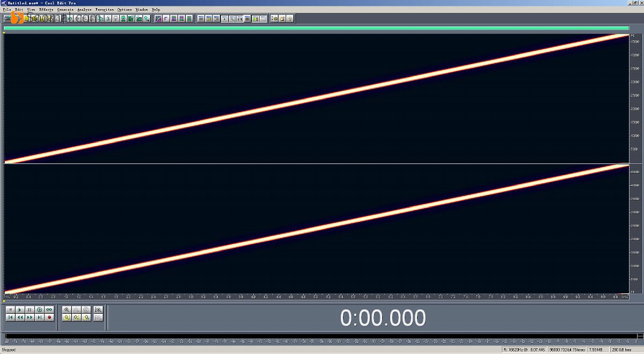Click the Fast Forward double-arrow button
This screenshot has width=644, height=354.
(30, 317)
